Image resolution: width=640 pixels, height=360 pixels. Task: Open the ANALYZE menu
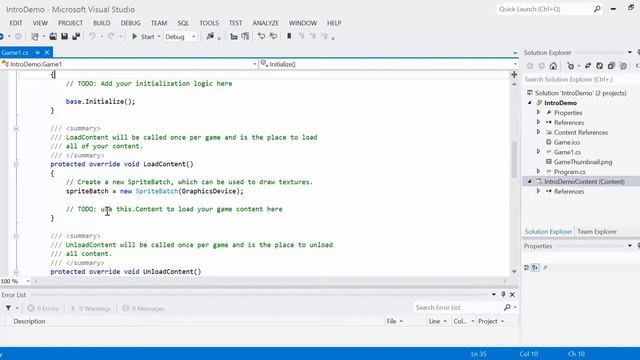tap(265, 23)
